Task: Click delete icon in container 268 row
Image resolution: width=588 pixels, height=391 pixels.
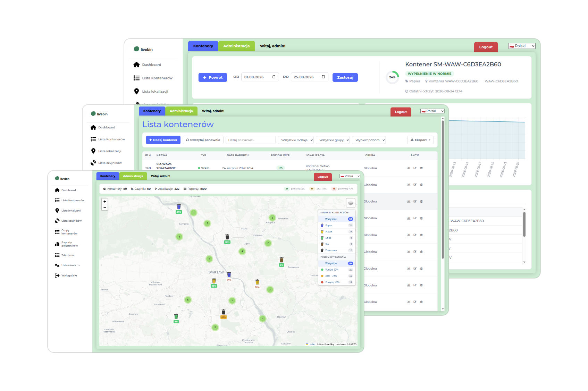Action: tap(421, 168)
